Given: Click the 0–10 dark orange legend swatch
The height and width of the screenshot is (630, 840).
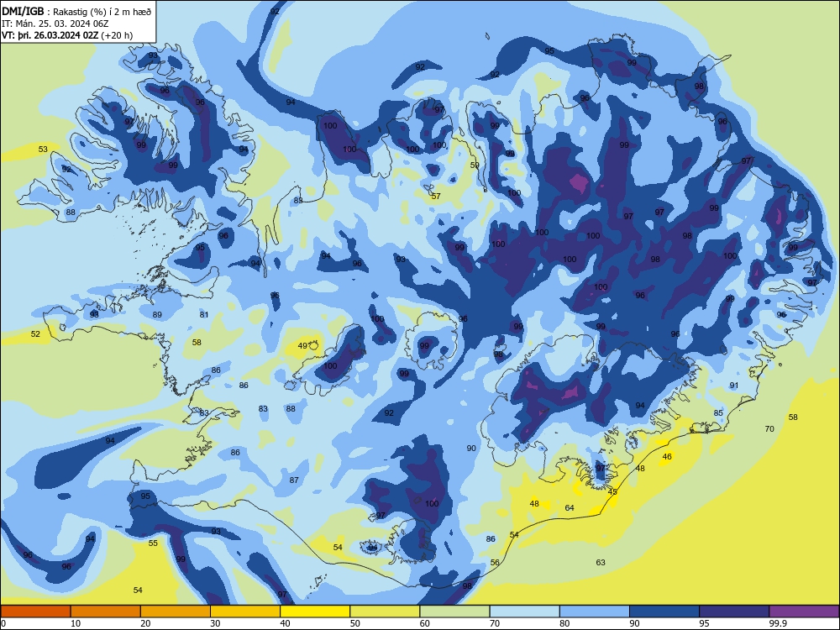Looking at the screenshot, I should point(35,612).
